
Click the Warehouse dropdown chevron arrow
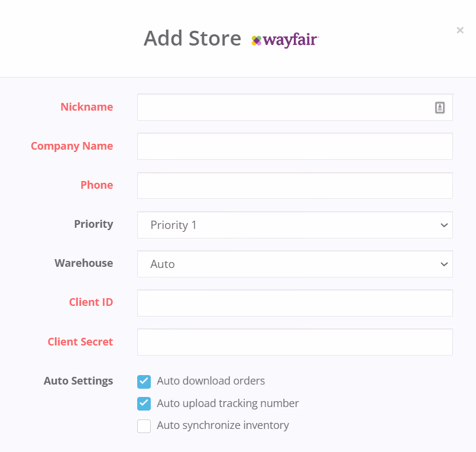click(x=444, y=264)
